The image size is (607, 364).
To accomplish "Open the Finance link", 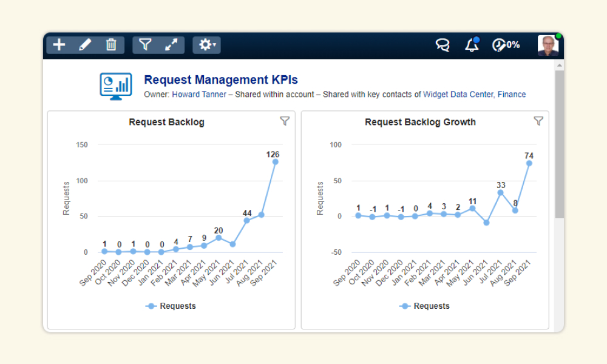I will click(x=512, y=95).
